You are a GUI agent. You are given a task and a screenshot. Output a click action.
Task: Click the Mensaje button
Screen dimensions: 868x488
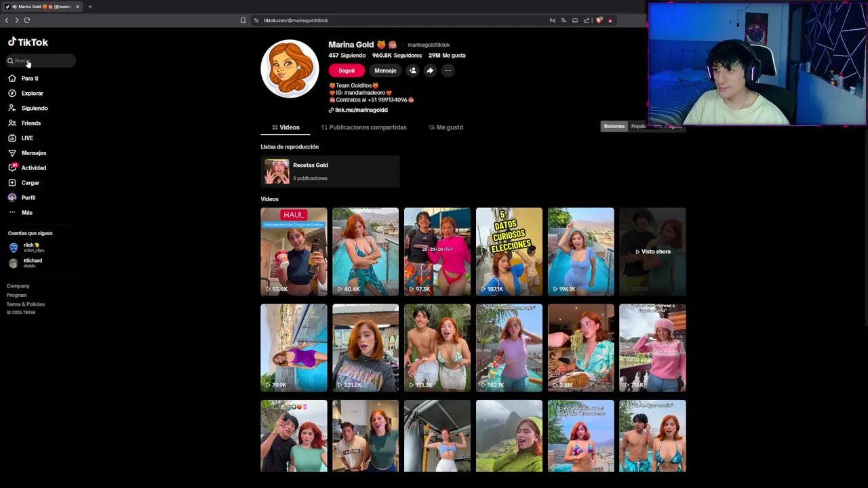[x=385, y=70]
